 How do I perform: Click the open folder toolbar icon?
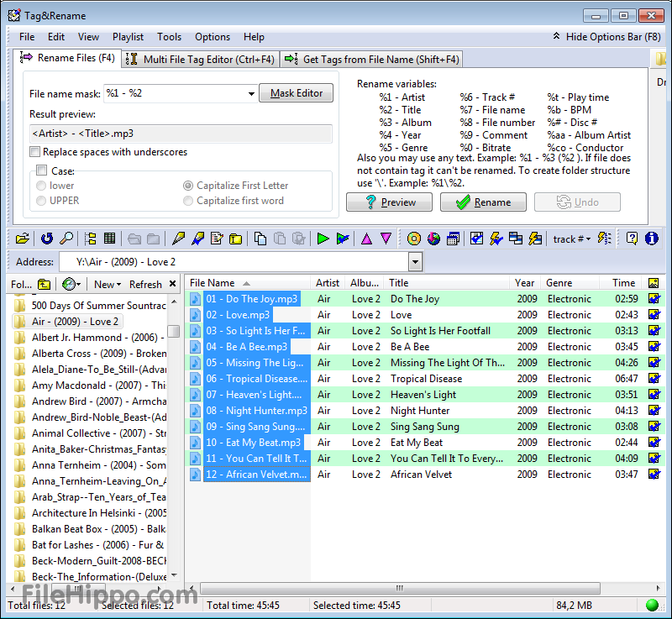23,239
